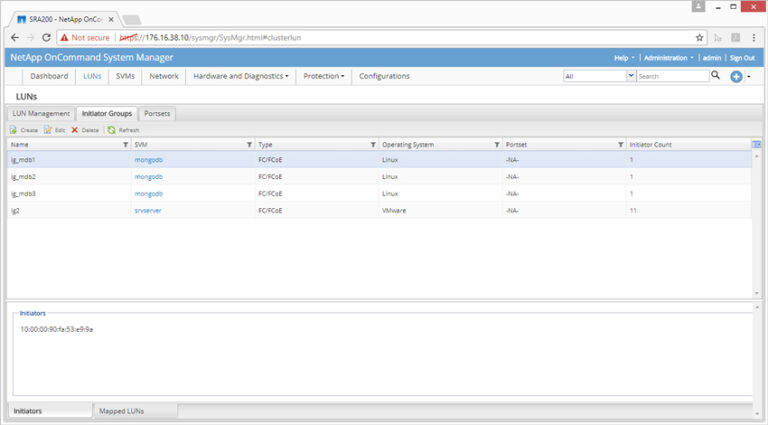
Task: Open mongodb SVM link for ig_mdb1
Action: point(148,160)
